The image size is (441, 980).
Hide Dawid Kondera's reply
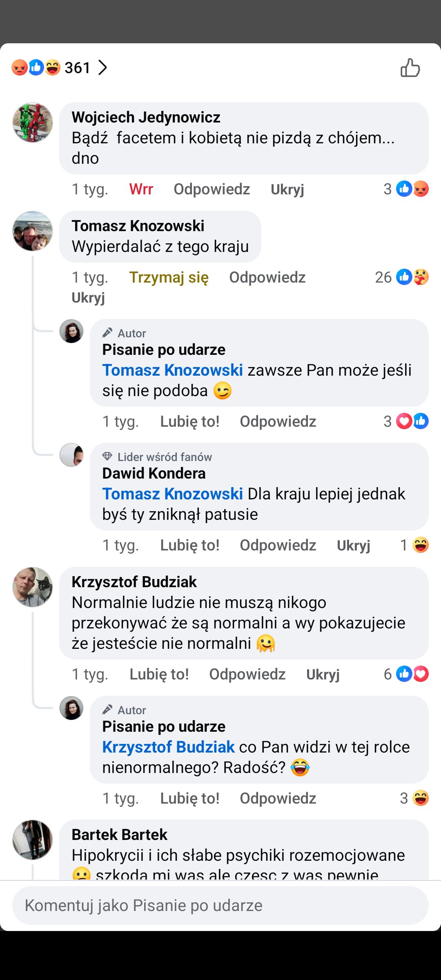pyautogui.click(x=353, y=546)
